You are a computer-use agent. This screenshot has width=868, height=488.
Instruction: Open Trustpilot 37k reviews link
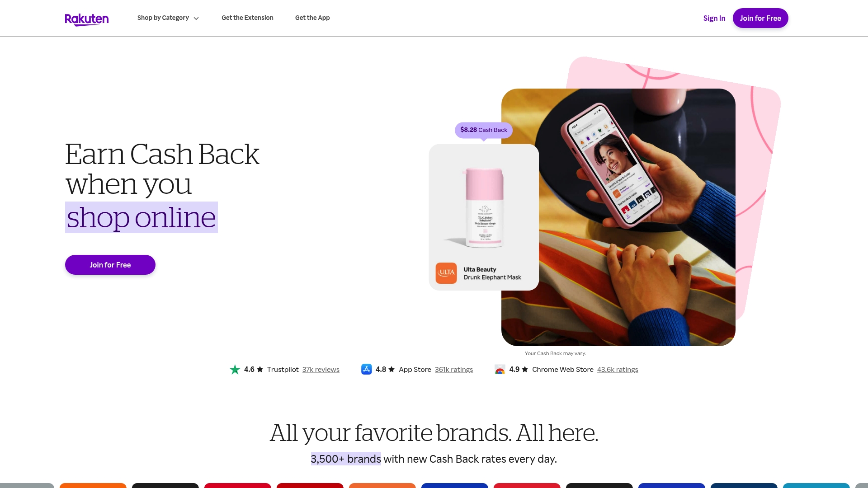point(321,370)
